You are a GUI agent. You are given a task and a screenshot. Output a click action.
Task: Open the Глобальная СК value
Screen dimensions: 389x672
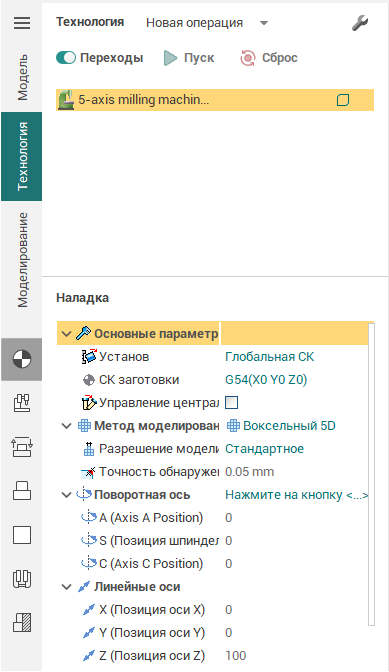click(269, 357)
